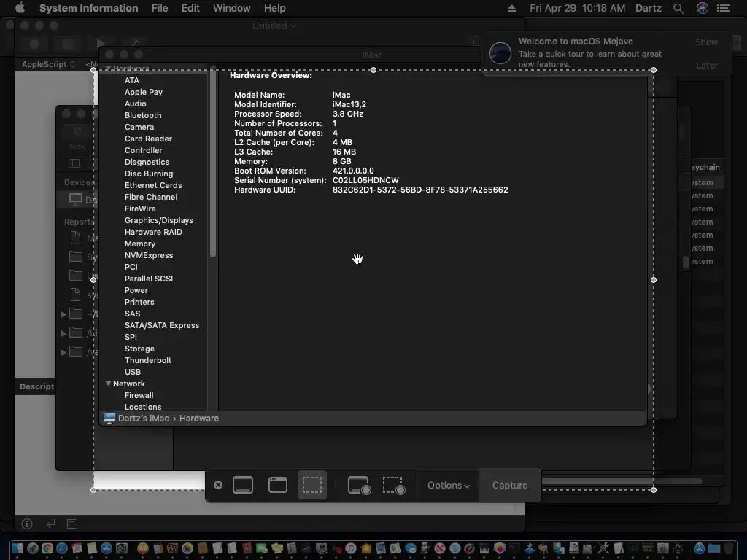Screen dimensions: 747x560
Task: Click the Script Editor Run button
Action: 101,44
